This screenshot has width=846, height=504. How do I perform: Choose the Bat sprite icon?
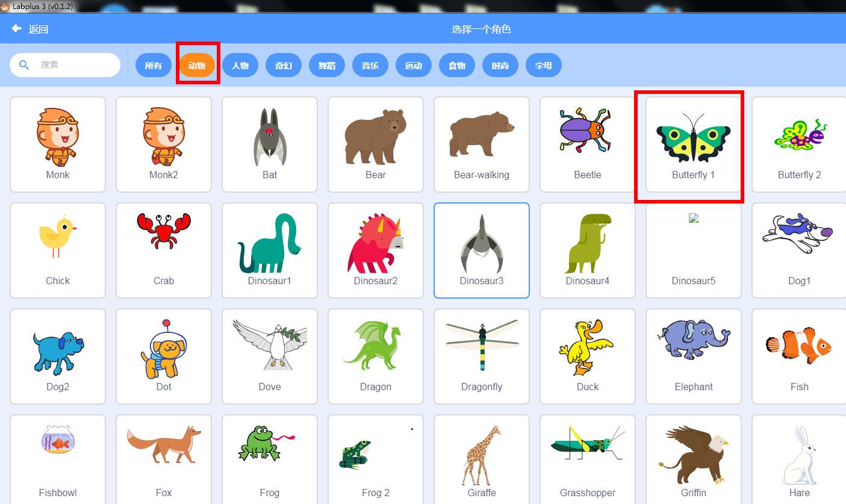(x=270, y=137)
